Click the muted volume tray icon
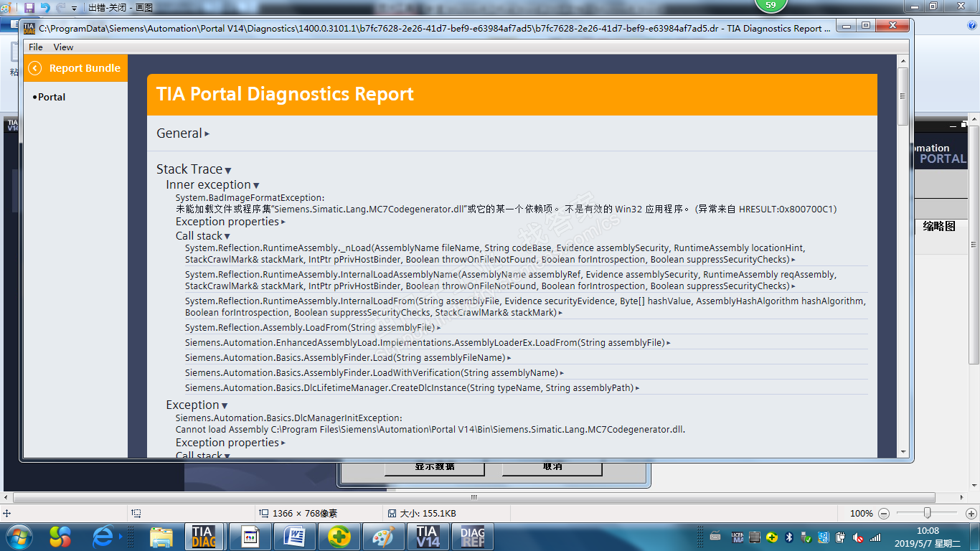Viewport: 980px width, 551px height. pos(858,537)
